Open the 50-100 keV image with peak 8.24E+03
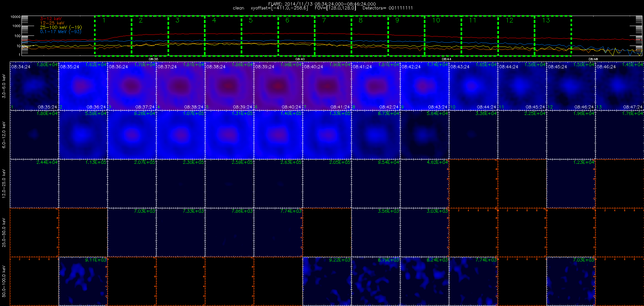The height and width of the screenshot is (306, 644). click(x=424, y=281)
